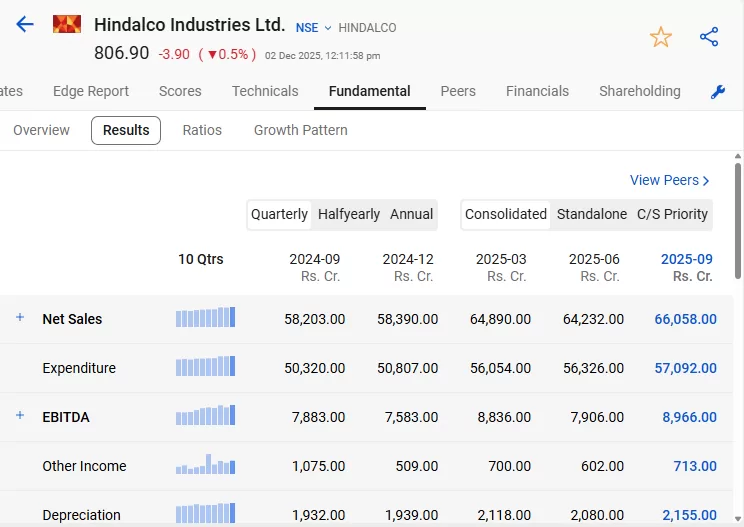Click the 2024-09 column header
Image resolution: width=744 pixels, height=527 pixels.
tap(315, 267)
